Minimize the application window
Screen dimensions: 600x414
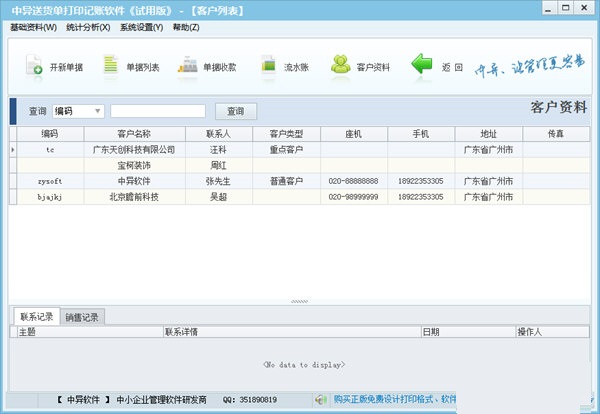pyautogui.click(x=549, y=8)
